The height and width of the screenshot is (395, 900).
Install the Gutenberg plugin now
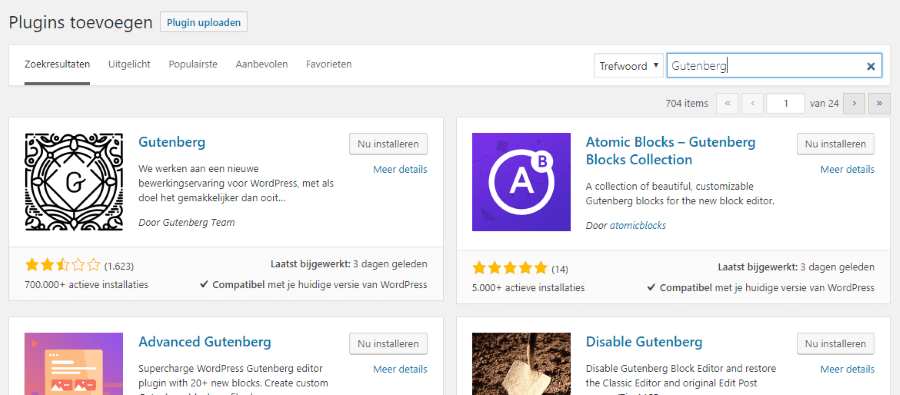point(389,144)
